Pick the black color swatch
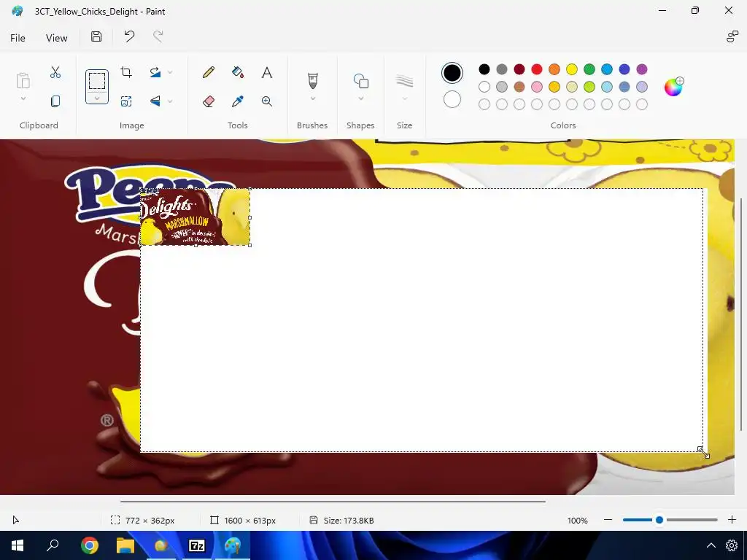Screen dimensions: 747x560 coord(484,69)
